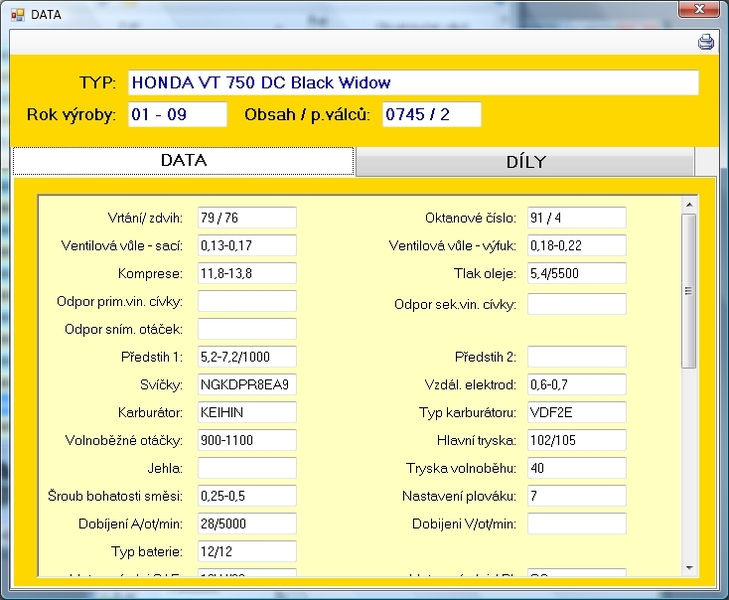This screenshot has height=600, width=729.
Task: Close the DATA window
Action: pos(698,9)
